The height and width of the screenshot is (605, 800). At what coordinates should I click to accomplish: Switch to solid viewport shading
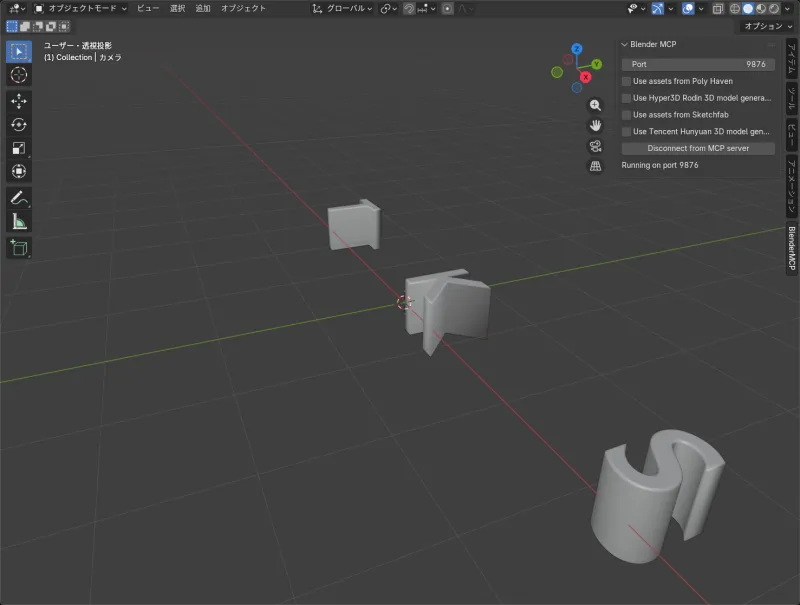point(748,9)
